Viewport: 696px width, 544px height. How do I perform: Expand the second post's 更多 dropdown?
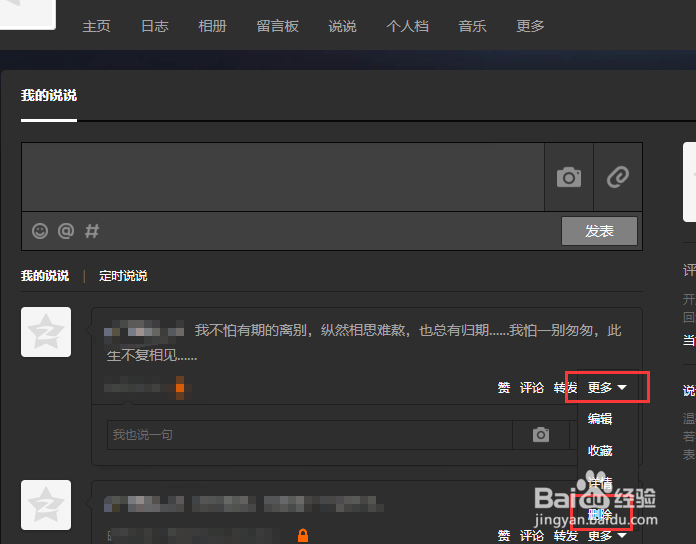pyautogui.click(x=607, y=536)
